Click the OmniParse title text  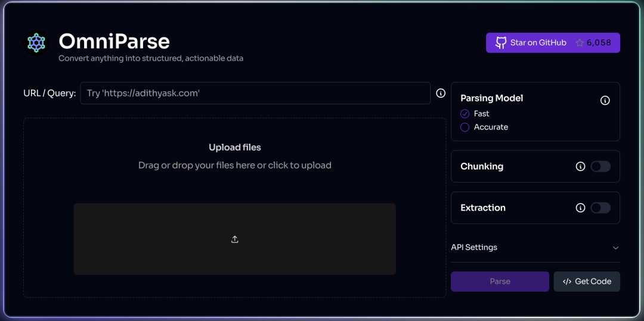(114, 41)
